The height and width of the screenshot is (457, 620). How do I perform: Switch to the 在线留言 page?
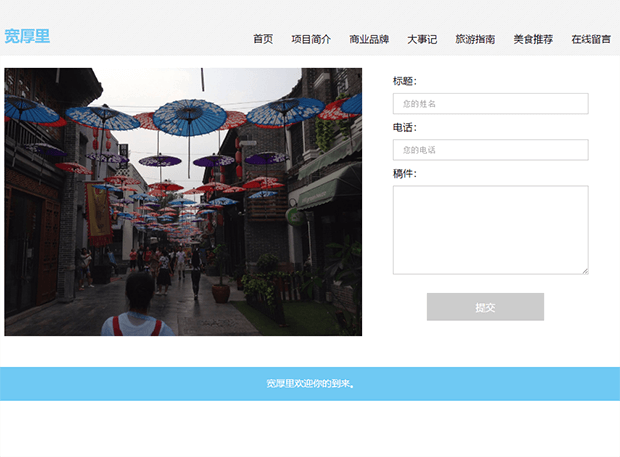click(x=591, y=39)
